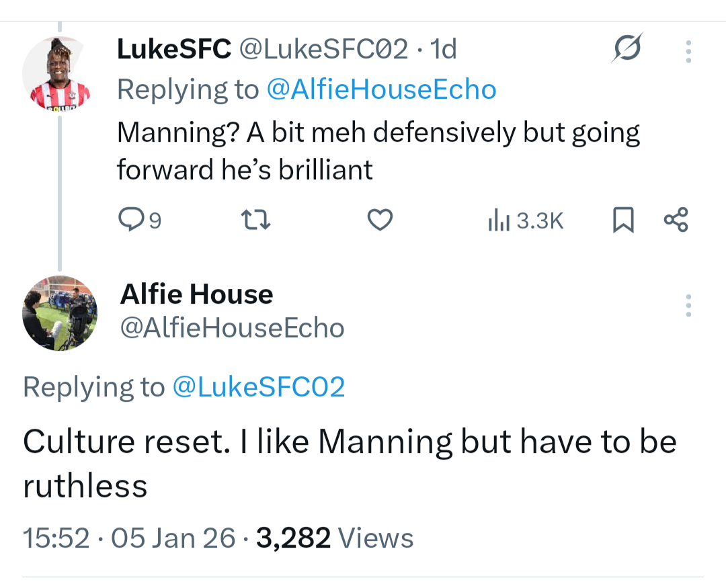Click the reply icon showing 9 replies

[128, 220]
